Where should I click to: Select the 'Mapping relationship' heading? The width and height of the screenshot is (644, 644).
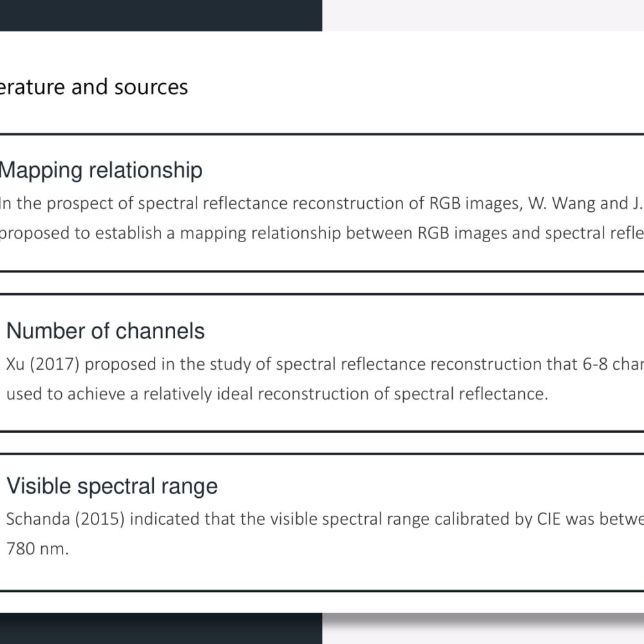(100, 171)
